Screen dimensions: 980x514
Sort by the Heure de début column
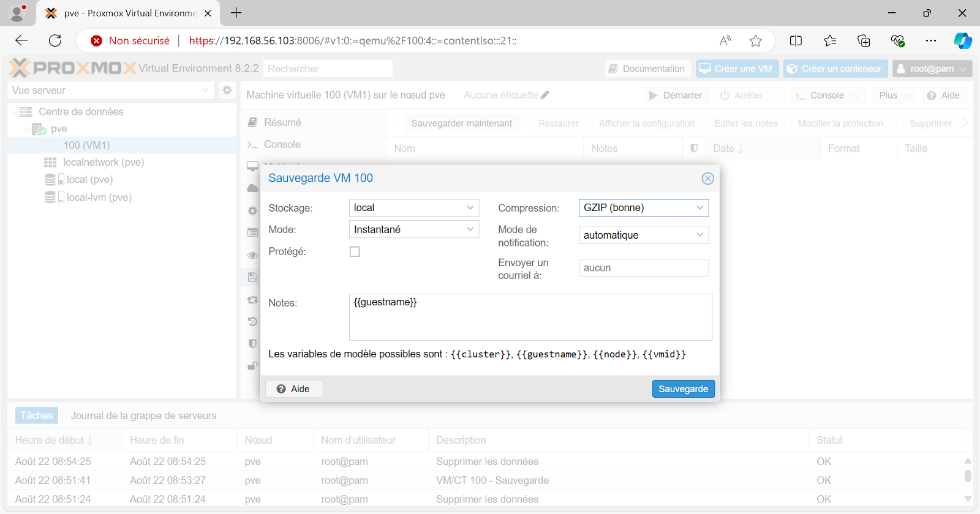click(x=64, y=440)
